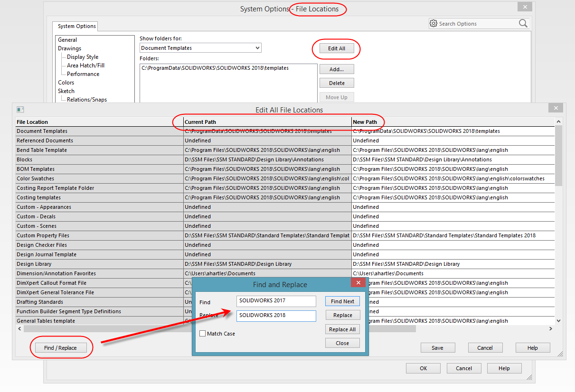Click the Add... folder button
This screenshot has width=575, height=392.
pos(336,69)
